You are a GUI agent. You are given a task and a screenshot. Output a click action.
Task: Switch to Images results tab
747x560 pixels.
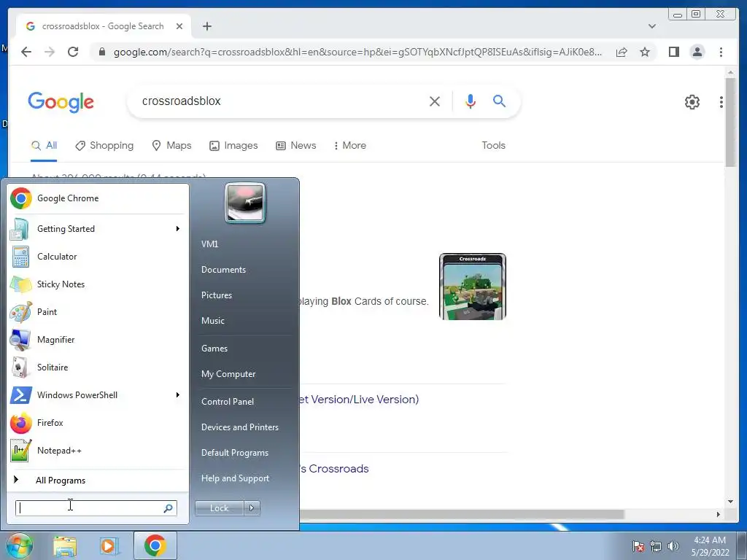coord(233,146)
